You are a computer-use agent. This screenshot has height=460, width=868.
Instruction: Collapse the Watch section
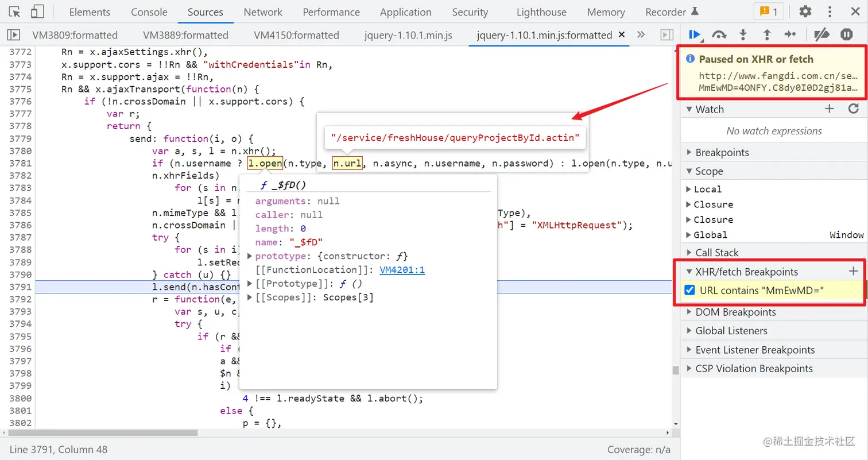(710, 109)
